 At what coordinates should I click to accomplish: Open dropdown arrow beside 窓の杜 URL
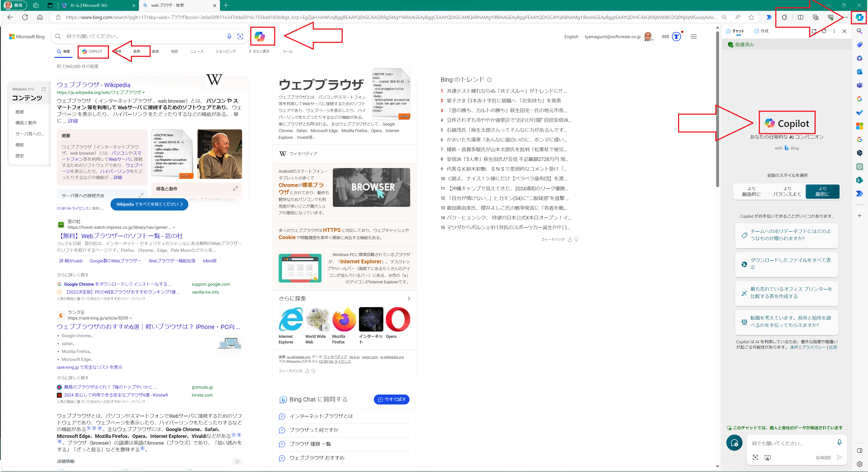[x=174, y=227]
